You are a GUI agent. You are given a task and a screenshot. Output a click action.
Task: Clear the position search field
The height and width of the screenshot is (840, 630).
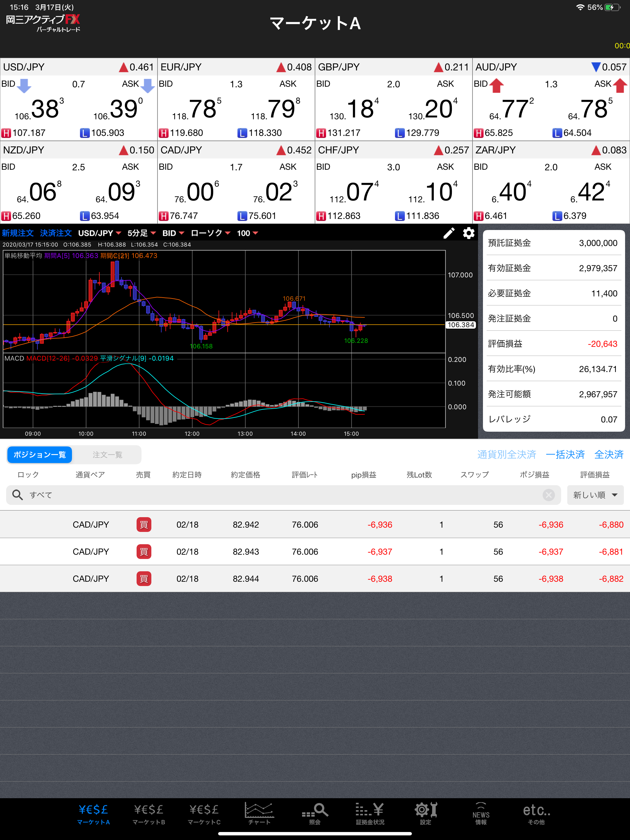(548, 495)
